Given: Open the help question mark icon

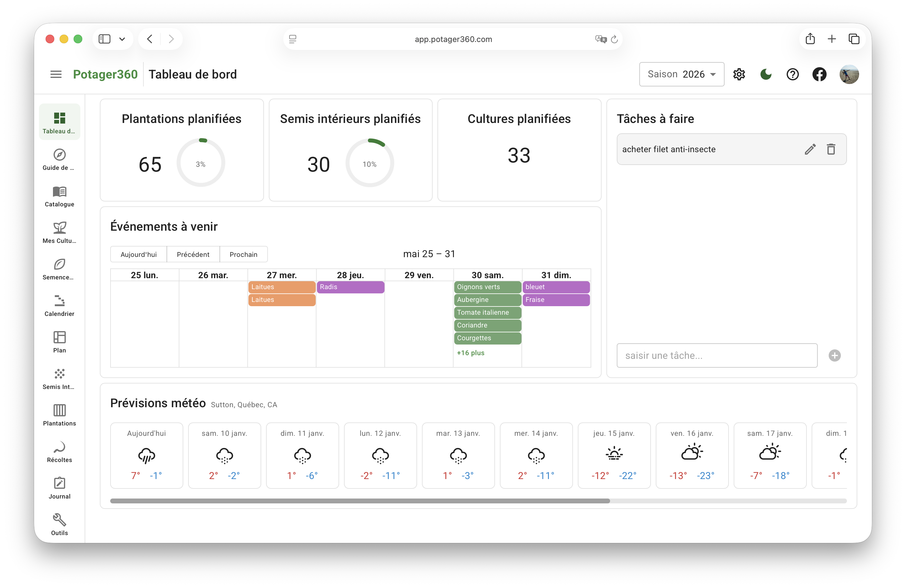Looking at the screenshot, I should 792,74.
